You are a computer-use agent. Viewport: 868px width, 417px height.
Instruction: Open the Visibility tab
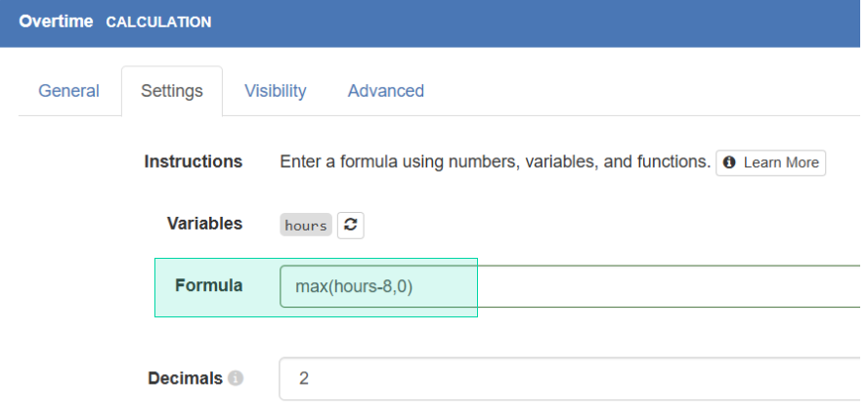(275, 91)
